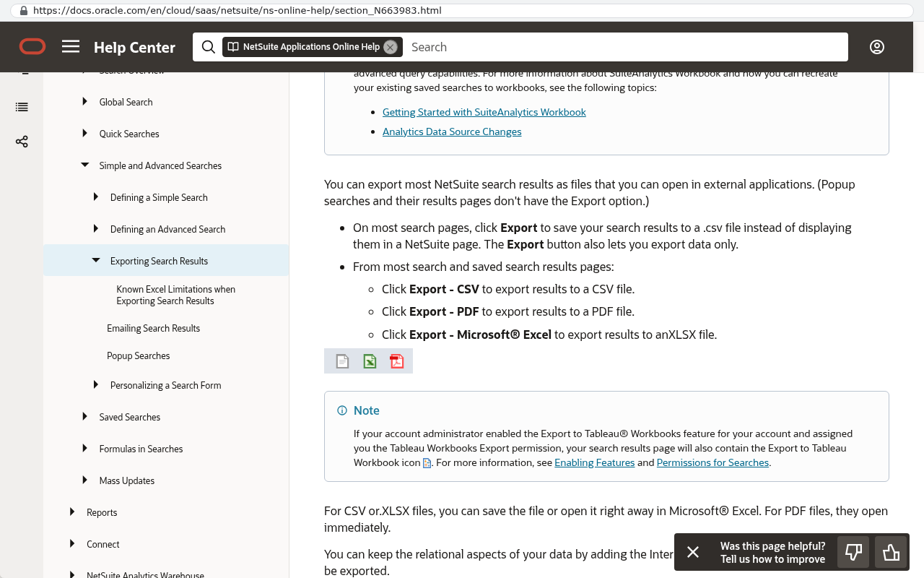Click the search magnifier icon
This screenshot has width=924, height=578.
click(x=209, y=47)
